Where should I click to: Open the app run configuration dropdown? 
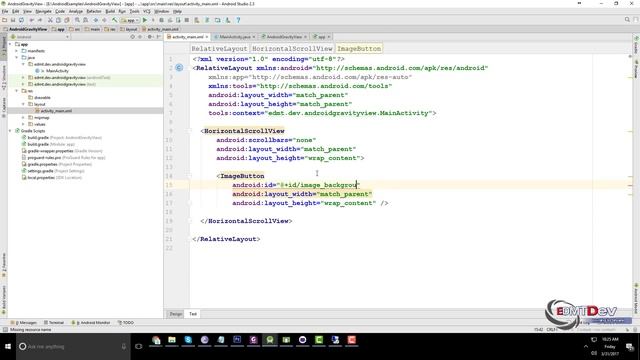click(130, 20)
